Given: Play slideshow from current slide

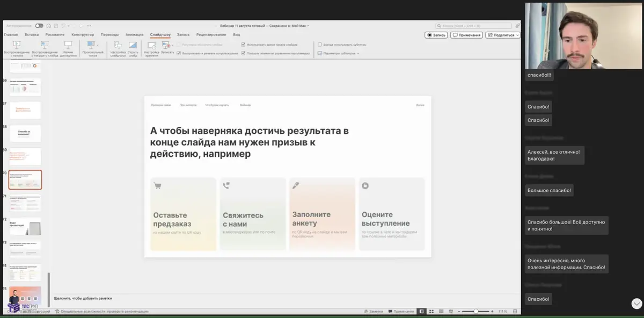Looking at the screenshot, I should [45, 48].
